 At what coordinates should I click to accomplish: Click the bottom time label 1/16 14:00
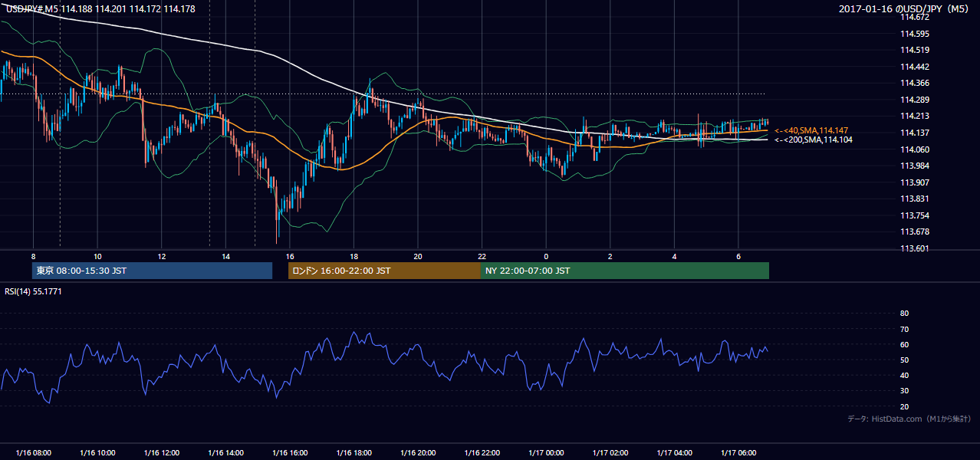(225, 453)
